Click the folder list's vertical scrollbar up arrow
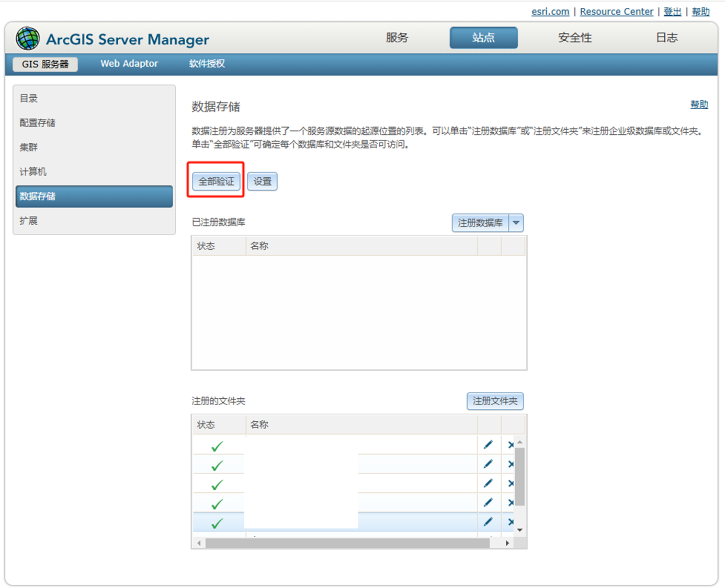This screenshot has height=588, width=725. tap(520, 442)
